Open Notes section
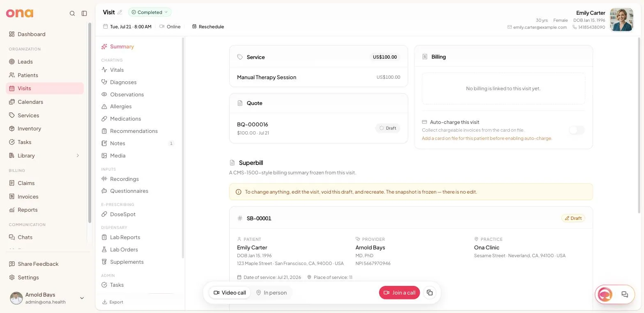Image resolution: width=644 pixels, height=313 pixels. click(138, 143)
